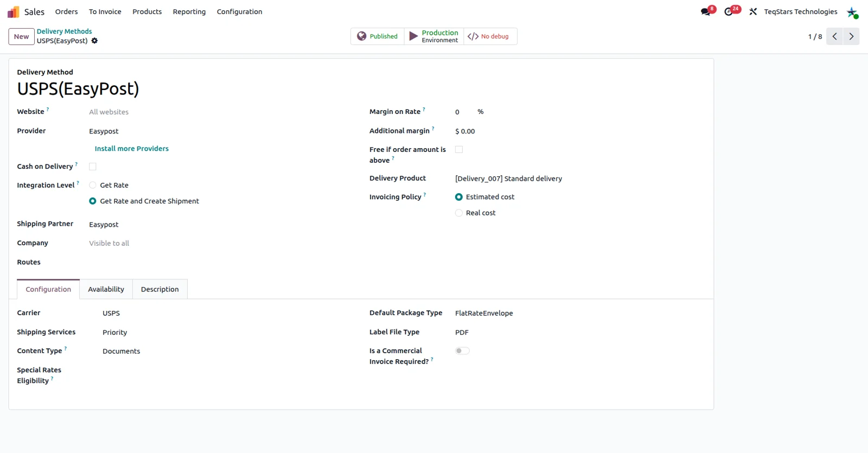Show Cash on Delivery help question mark
The image size is (868, 453).
point(76,164)
